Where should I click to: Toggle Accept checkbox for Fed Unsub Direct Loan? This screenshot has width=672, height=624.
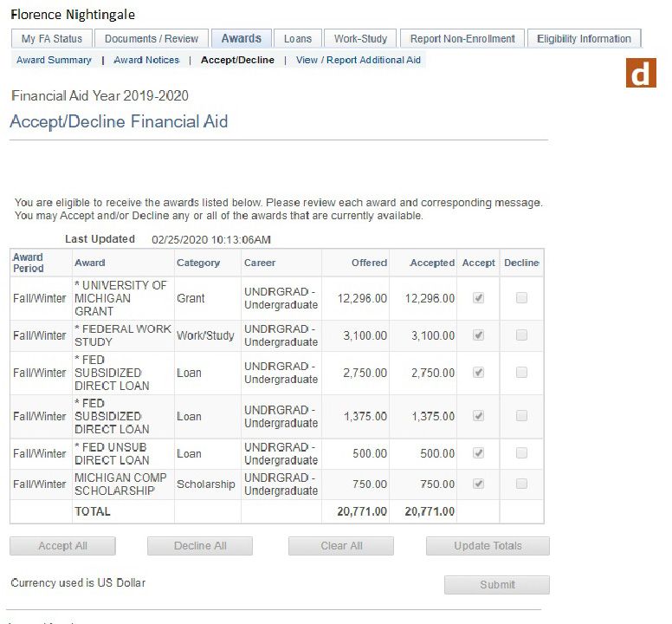478,453
